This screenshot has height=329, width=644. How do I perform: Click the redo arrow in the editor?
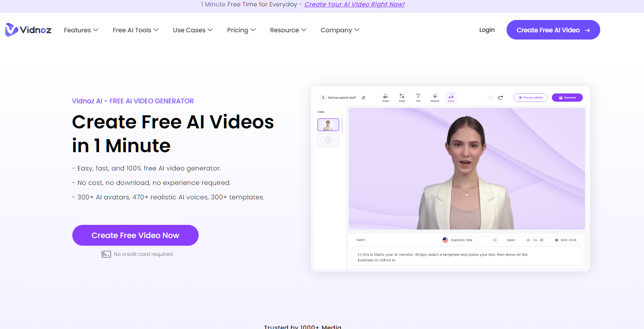pos(501,97)
